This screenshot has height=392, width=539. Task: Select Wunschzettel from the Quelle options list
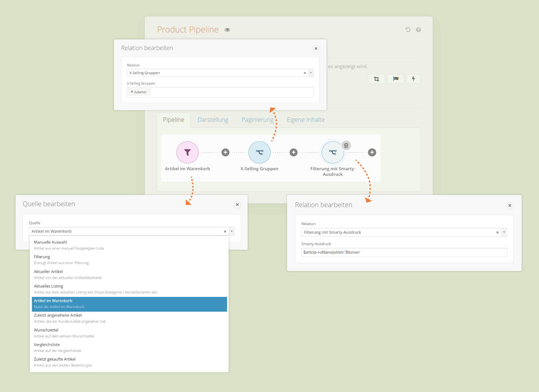pos(46,330)
